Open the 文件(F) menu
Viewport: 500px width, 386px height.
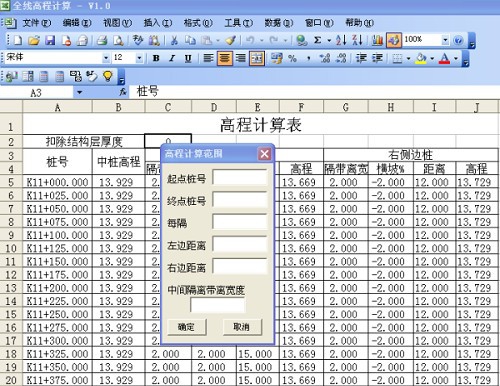(36, 23)
